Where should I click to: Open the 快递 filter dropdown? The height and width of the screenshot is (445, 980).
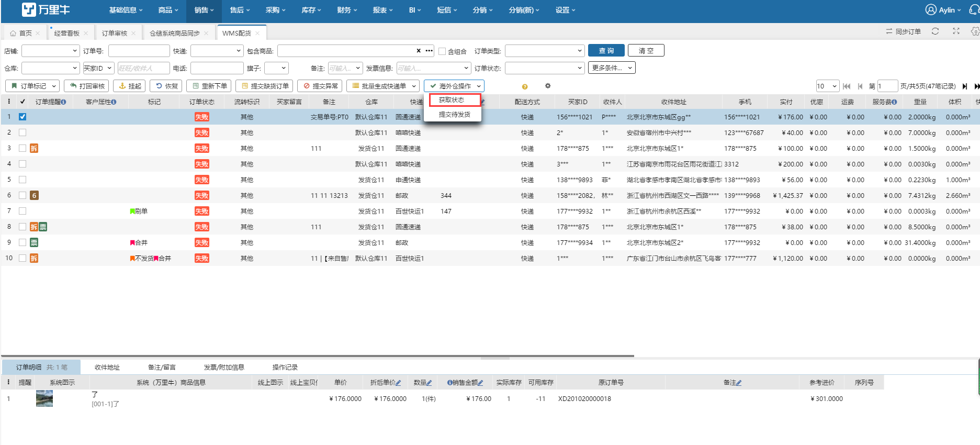pos(217,51)
